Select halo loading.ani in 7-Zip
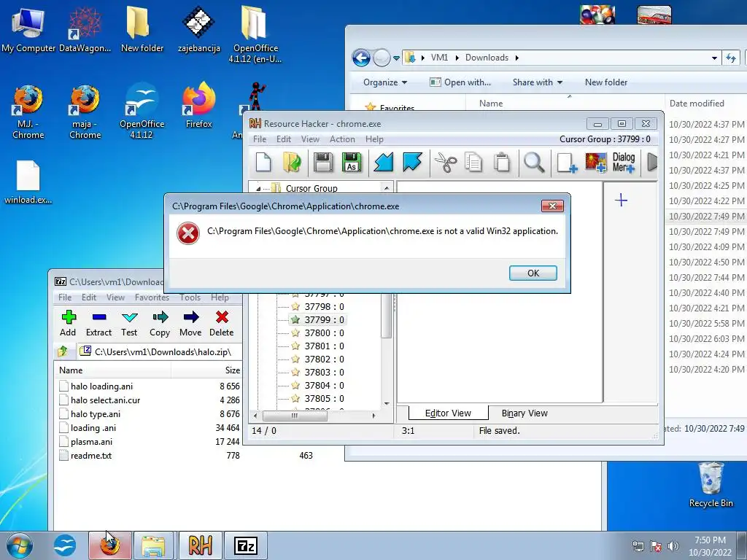Image resolution: width=747 pixels, height=560 pixels. (x=101, y=386)
